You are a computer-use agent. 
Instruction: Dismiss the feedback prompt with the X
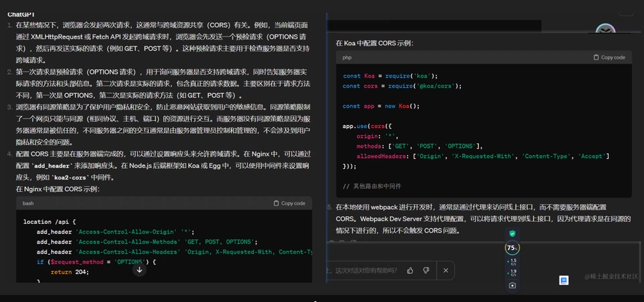[x=446, y=271]
